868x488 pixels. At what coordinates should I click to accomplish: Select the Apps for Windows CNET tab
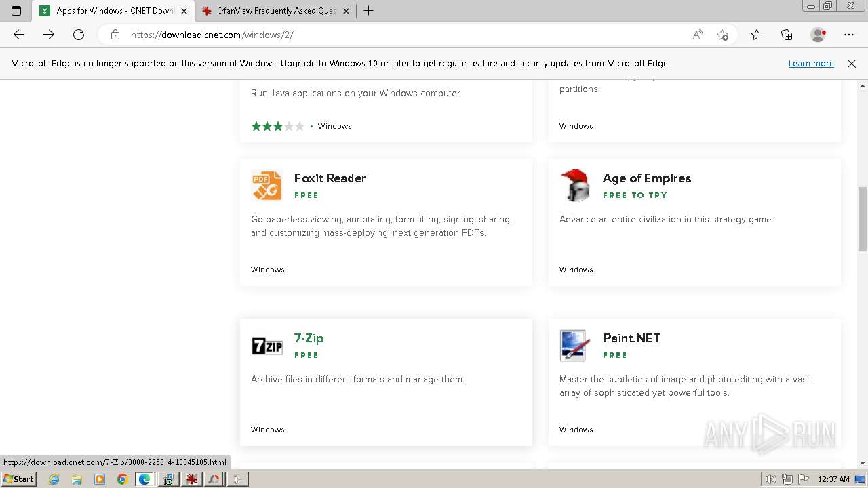tap(114, 11)
